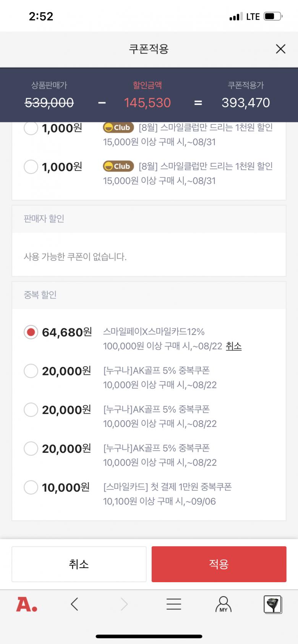Select the second 20,000원 AK골프 coupon
298x644 pixels.
[x=31, y=410]
